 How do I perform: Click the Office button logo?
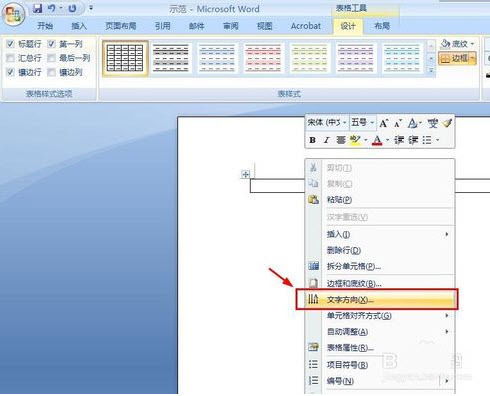pos(13,15)
